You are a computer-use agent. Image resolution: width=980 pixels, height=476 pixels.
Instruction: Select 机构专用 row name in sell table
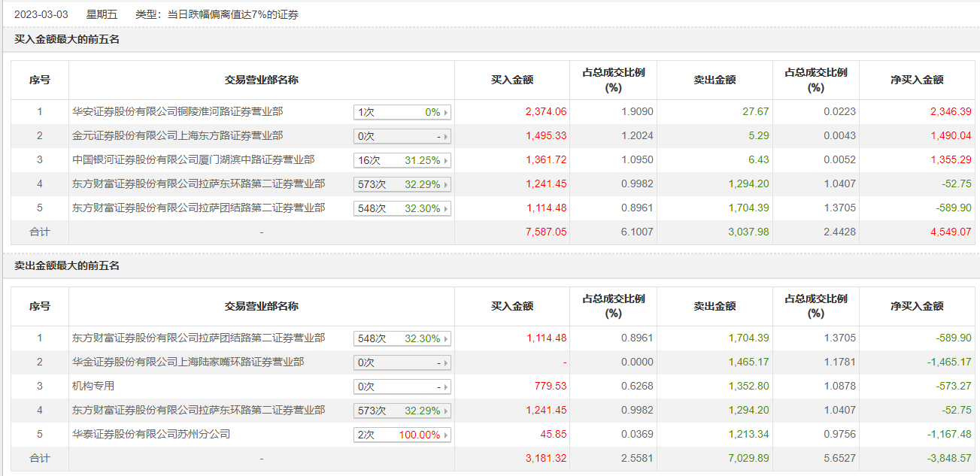(x=93, y=386)
